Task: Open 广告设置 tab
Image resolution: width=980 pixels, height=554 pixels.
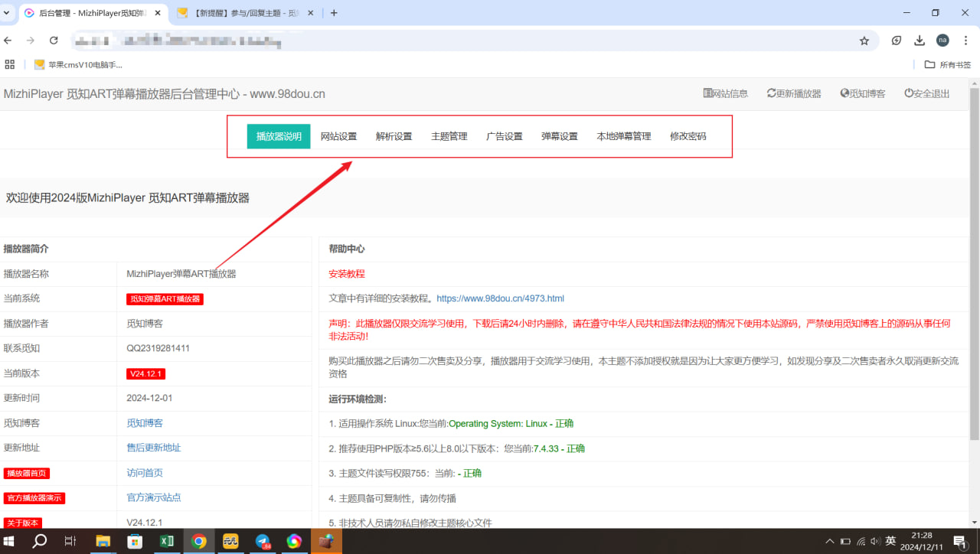Action: pyautogui.click(x=504, y=136)
